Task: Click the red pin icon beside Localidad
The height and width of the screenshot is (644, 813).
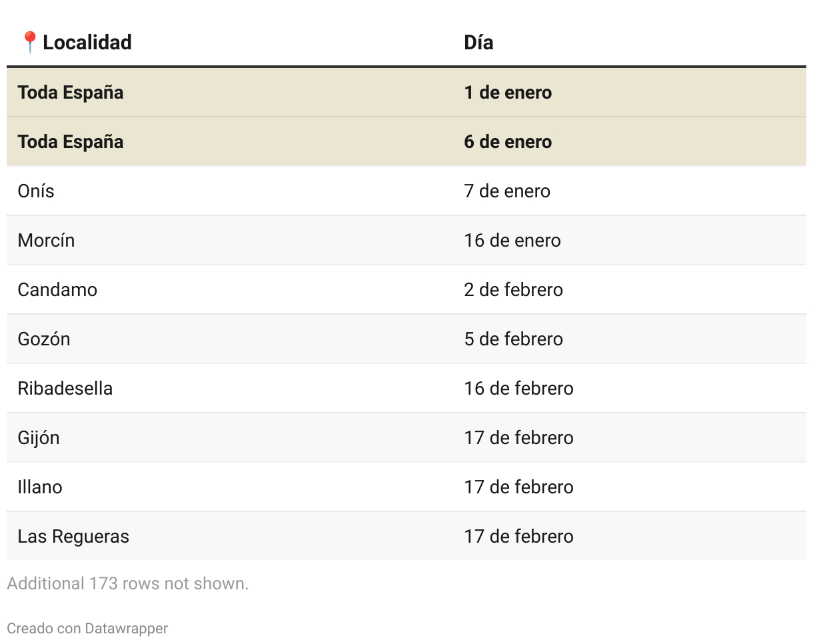Action: coord(29,43)
